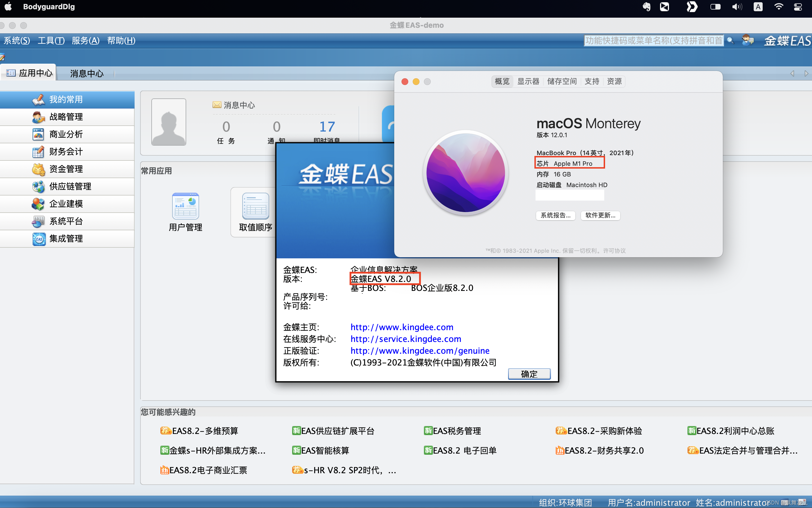Select 资源 tab in About This Mac
The image size is (812, 508).
pos(614,82)
